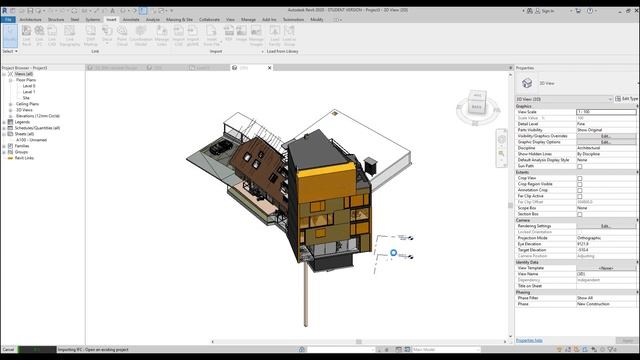Click the PDF import icon

coord(229,33)
